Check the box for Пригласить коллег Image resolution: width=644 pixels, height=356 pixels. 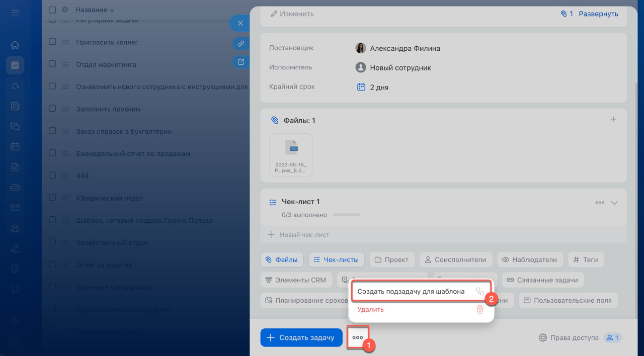[x=52, y=42]
